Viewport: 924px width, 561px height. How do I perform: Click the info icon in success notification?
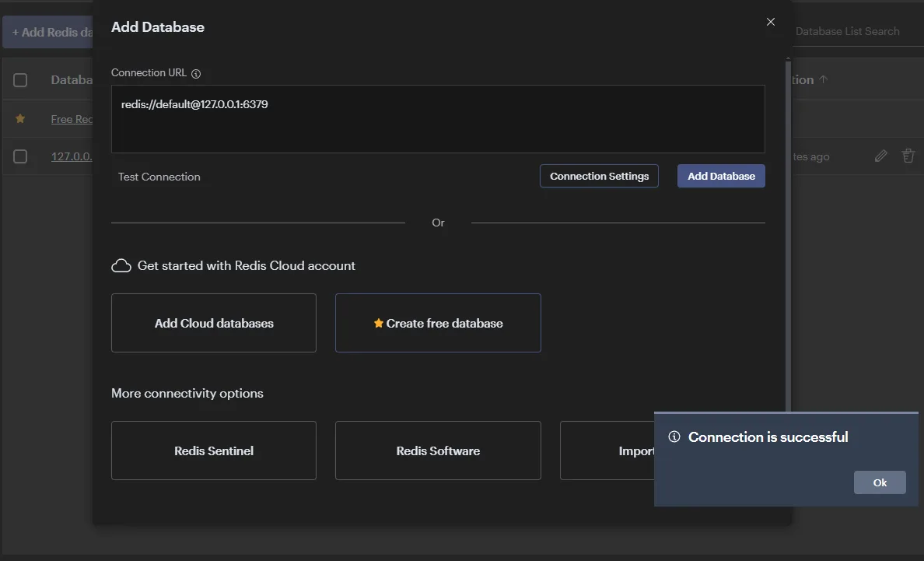[674, 437]
